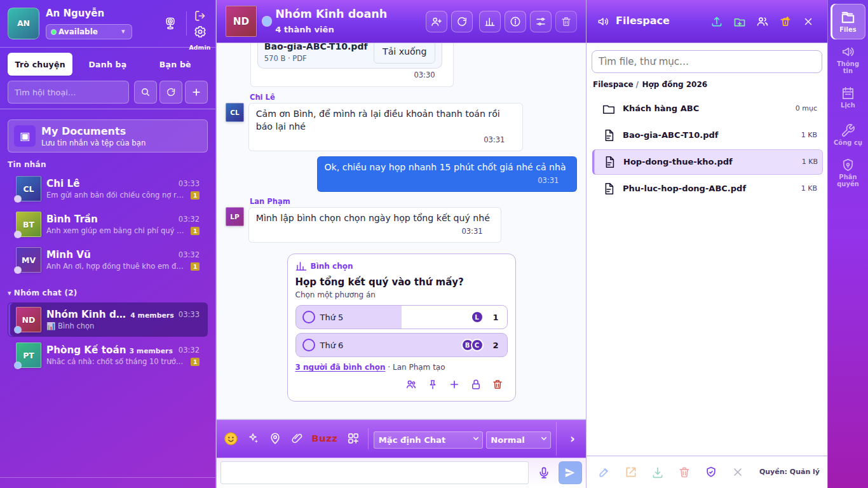Select Thứ 6 poll option
Screen dimensions: 868x488
coord(402,345)
